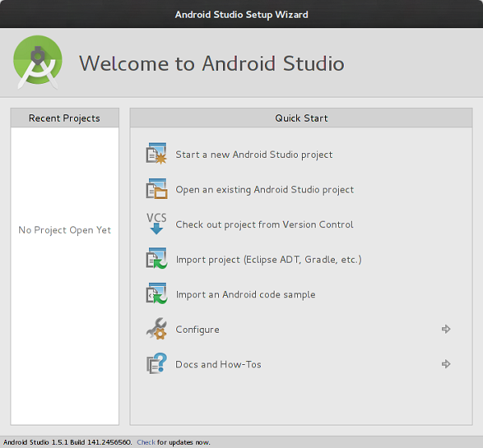Click the Android Studio Setup Wizard title bar
This screenshot has width=483, height=448.
pyautogui.click(x=242, y=15)
